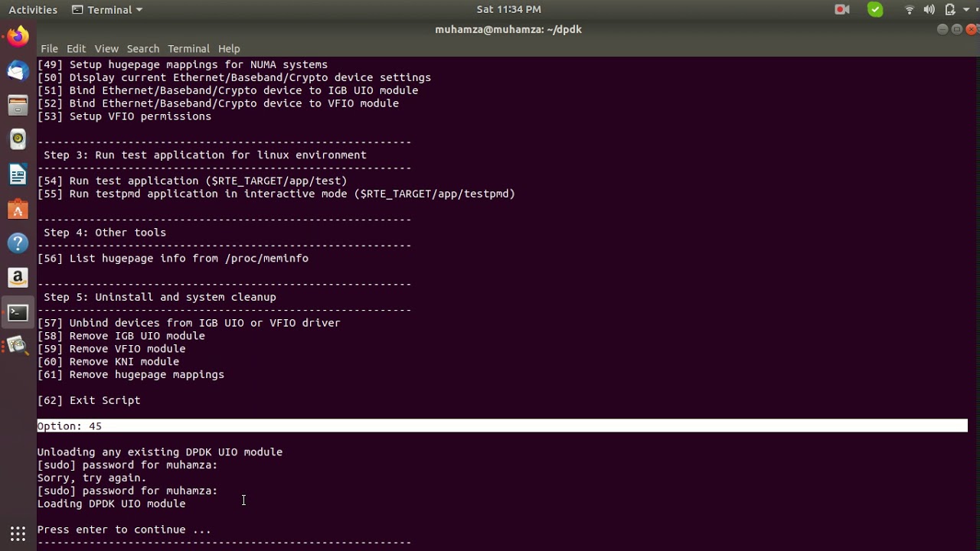
Task: Open Rhythmbox music player in dock
Action: click(18, 139)
